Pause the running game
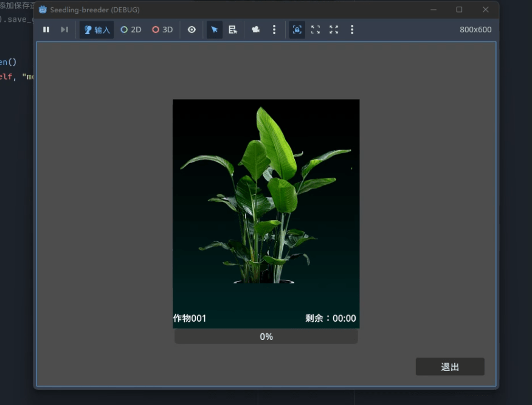 tap(46, 30)
